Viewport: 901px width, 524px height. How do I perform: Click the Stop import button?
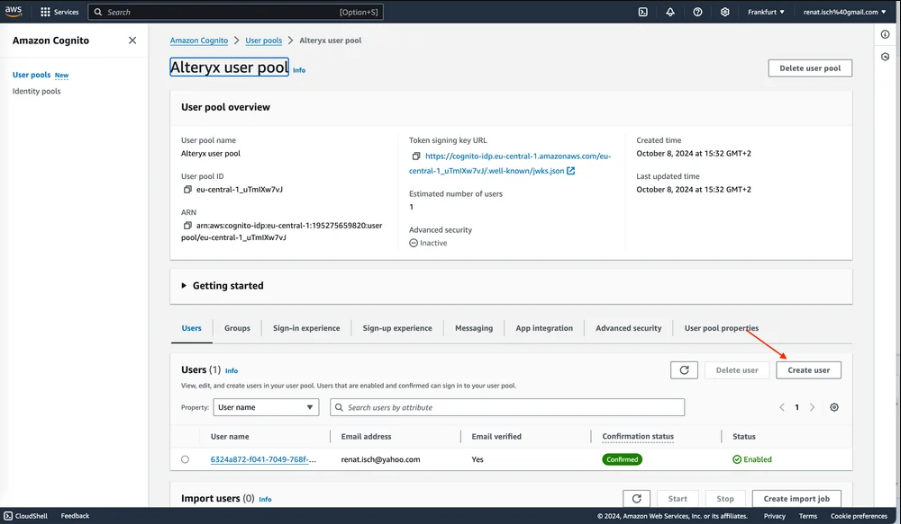pos(725,499)
